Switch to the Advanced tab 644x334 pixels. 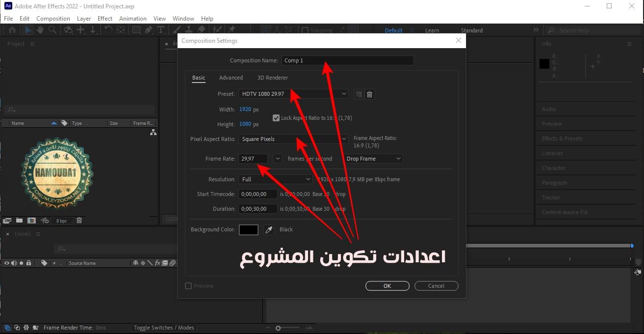pyautogui.click(x=231, y=78)
